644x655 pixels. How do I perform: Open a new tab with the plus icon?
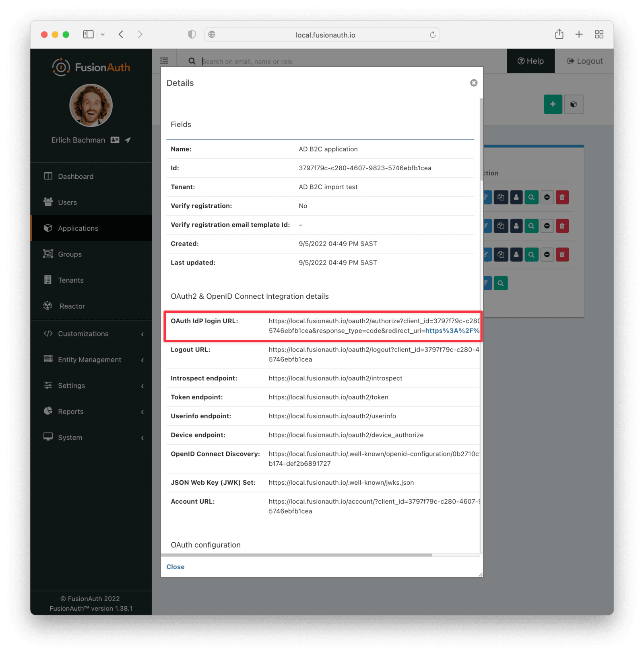tap(579, 35)
